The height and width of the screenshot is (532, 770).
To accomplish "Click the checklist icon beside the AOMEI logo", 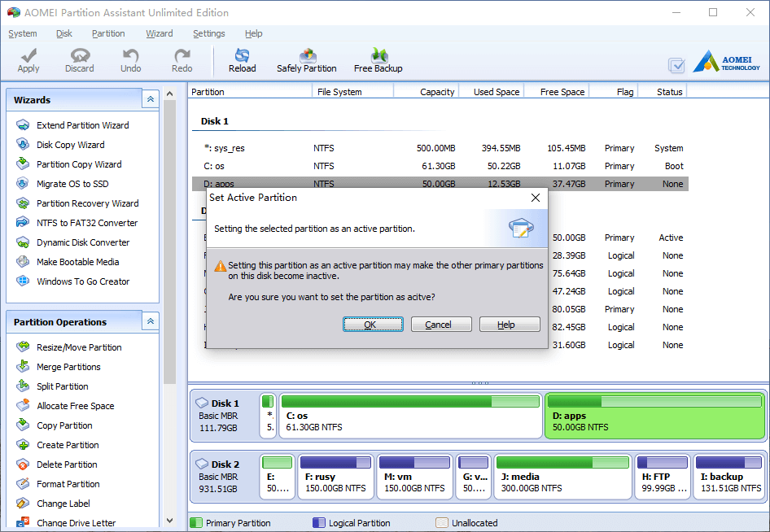I will 676,65.
